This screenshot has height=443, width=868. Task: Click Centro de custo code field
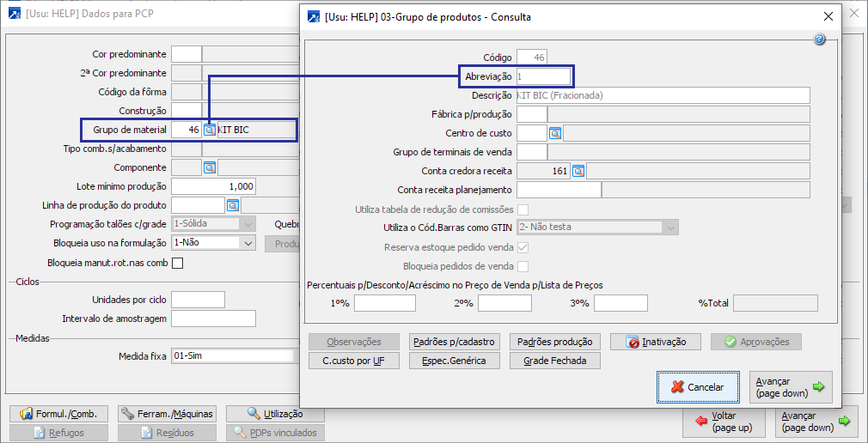[532, 133]
